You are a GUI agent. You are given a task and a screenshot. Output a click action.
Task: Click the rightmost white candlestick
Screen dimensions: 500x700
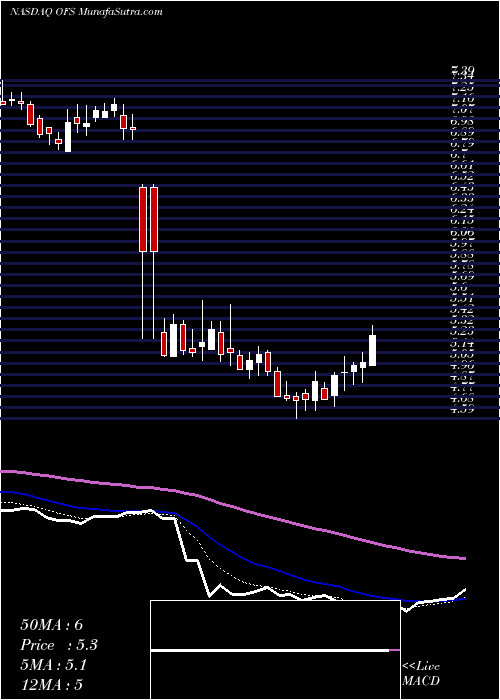372,350
